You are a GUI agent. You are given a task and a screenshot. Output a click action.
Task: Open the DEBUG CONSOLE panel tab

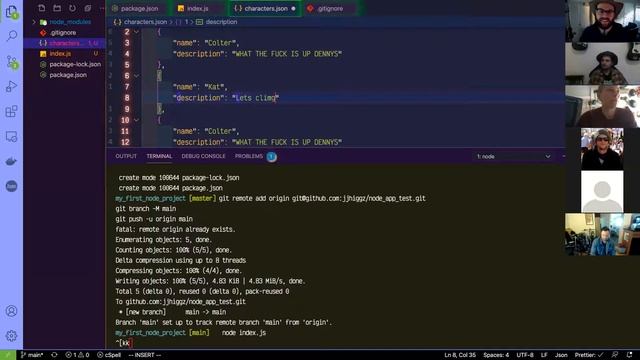tap(203, 156)
